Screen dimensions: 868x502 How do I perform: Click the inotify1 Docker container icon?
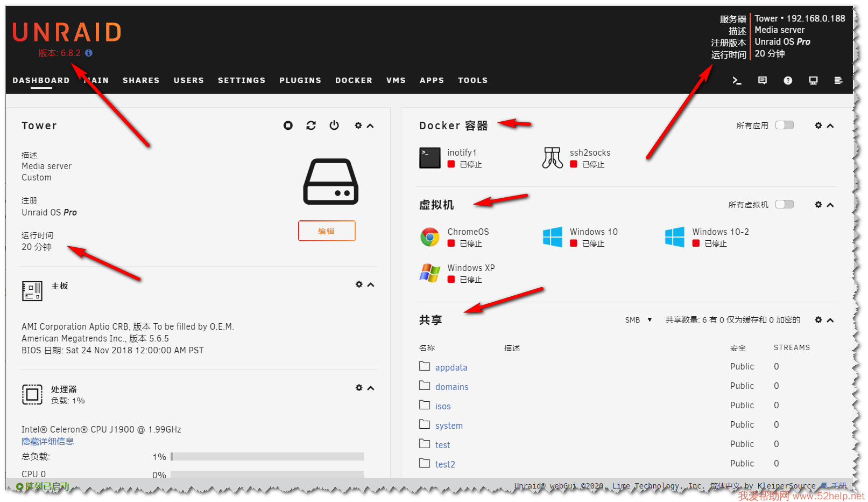click(x=429, y=158)
